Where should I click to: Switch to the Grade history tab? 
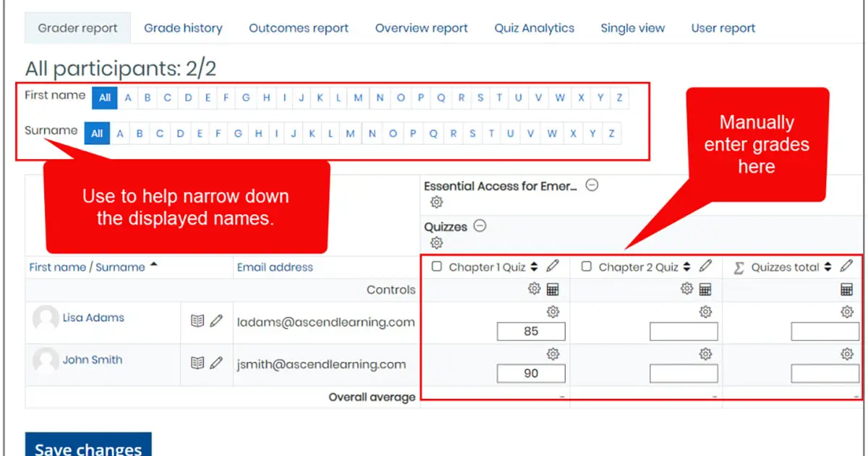pyautogui.click(x=183, y=28)
